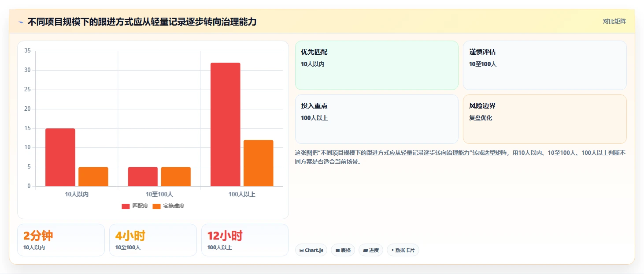Select the 4小时 data card
This screenshot has height=274, width=644.
coord(153,240)
